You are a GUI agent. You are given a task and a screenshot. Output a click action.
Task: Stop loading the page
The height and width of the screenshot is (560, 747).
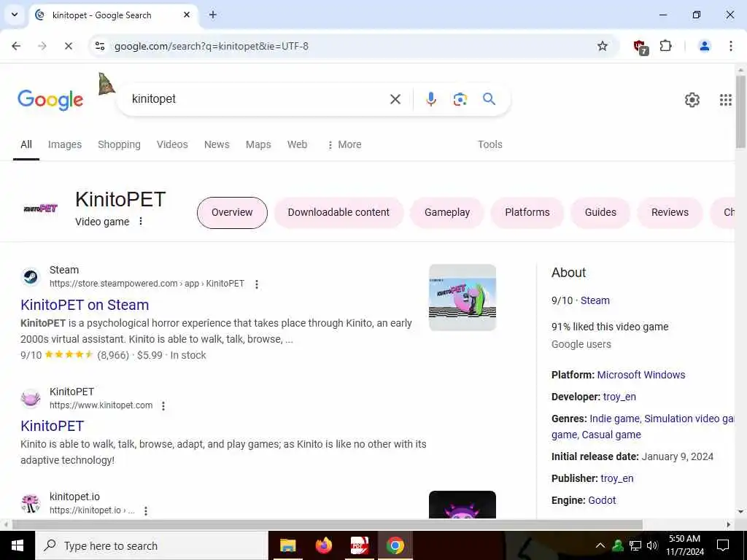68,46
